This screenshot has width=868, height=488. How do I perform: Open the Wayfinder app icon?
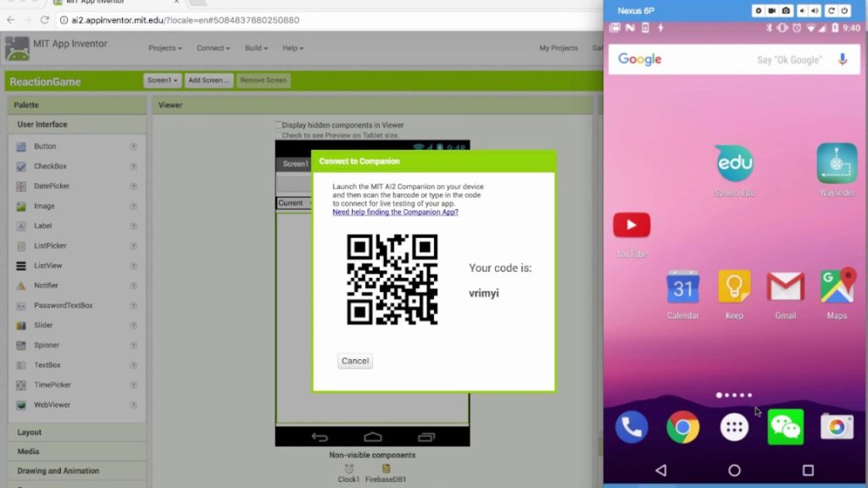837,164
